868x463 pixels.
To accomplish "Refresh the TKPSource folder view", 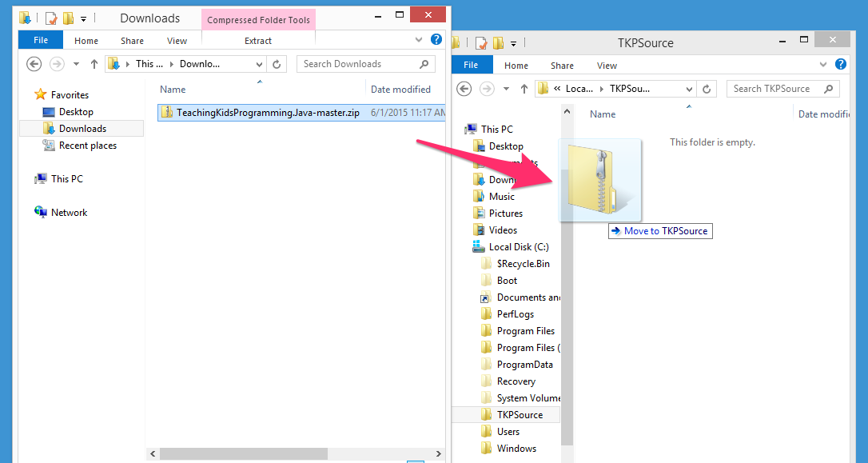I will point(707,89).
